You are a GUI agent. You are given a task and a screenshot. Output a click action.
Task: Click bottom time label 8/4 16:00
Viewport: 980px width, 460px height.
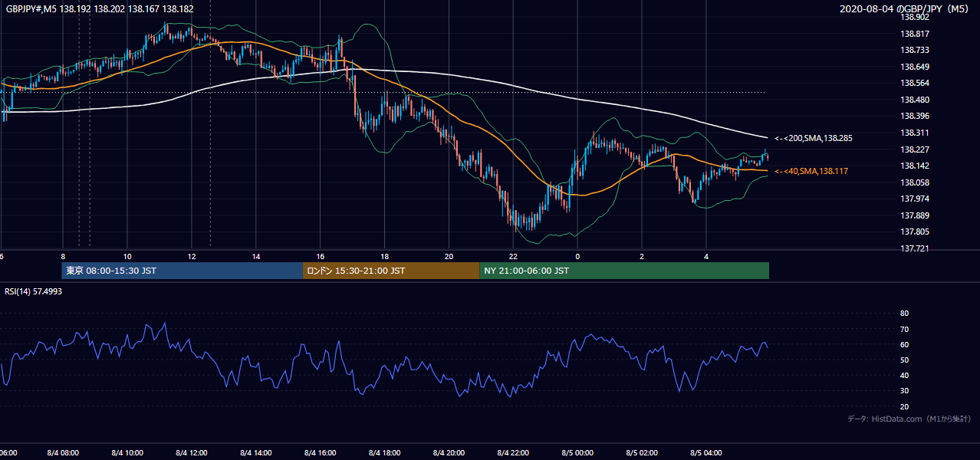pyautogui.click(x=320, y=453)
